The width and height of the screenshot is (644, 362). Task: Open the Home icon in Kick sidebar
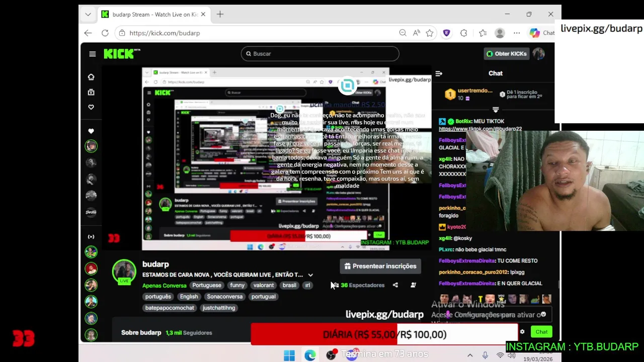tap(91, 77)
